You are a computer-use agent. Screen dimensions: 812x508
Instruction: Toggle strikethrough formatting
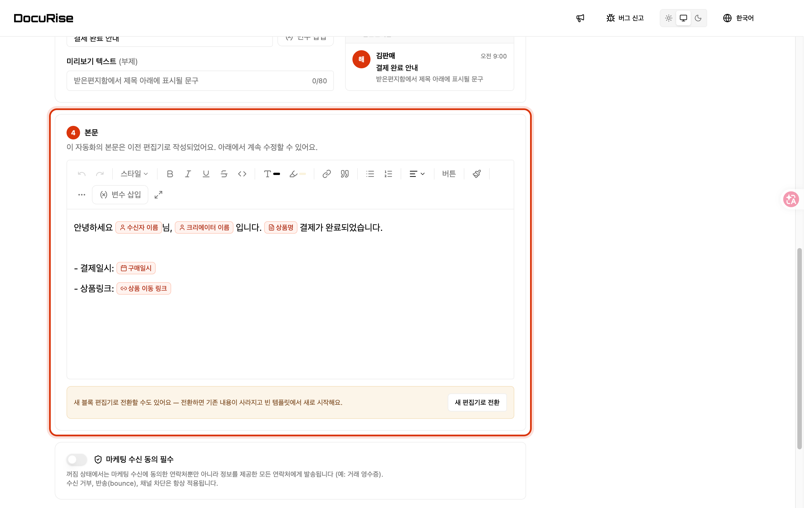224,174
